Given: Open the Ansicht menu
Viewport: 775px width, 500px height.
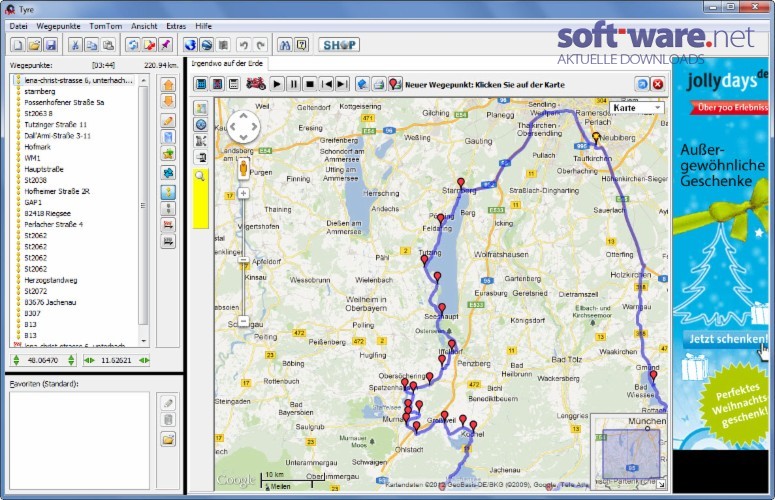Looking at the screenshot, I should [144, 26].
